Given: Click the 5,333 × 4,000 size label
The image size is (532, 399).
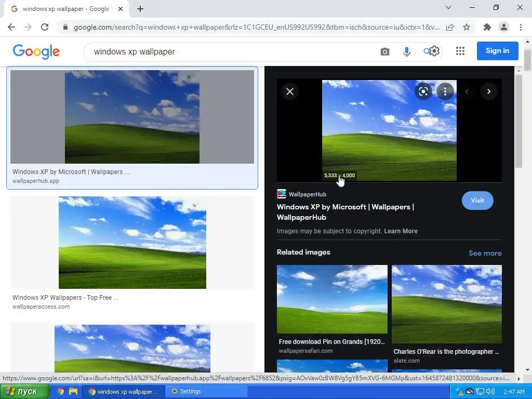Looking at the screenshot, I should [x=339, y=176].
